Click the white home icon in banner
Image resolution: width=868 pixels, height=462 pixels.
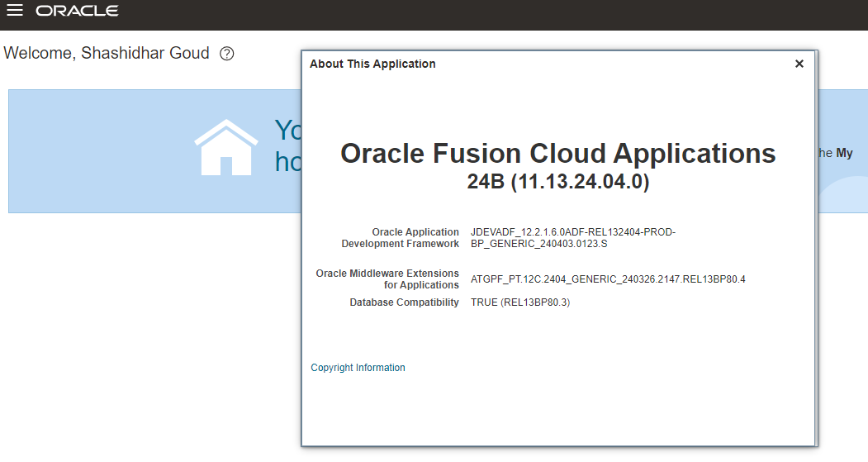225,147
